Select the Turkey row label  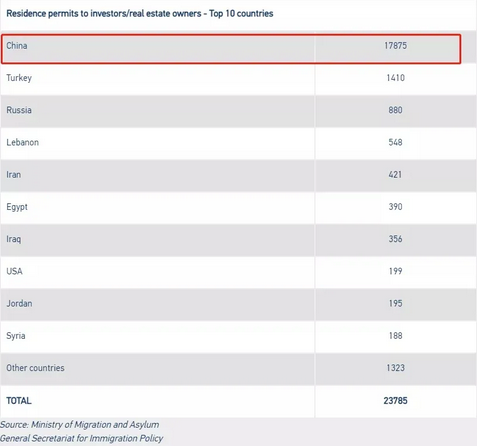point(19,78)
